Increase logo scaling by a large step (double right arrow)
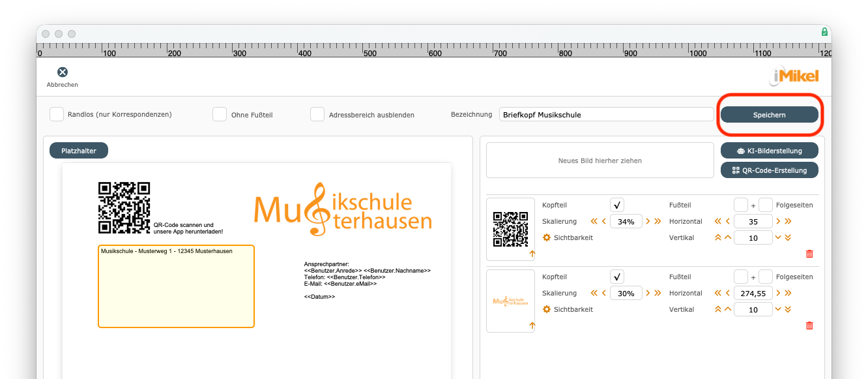 658,293
